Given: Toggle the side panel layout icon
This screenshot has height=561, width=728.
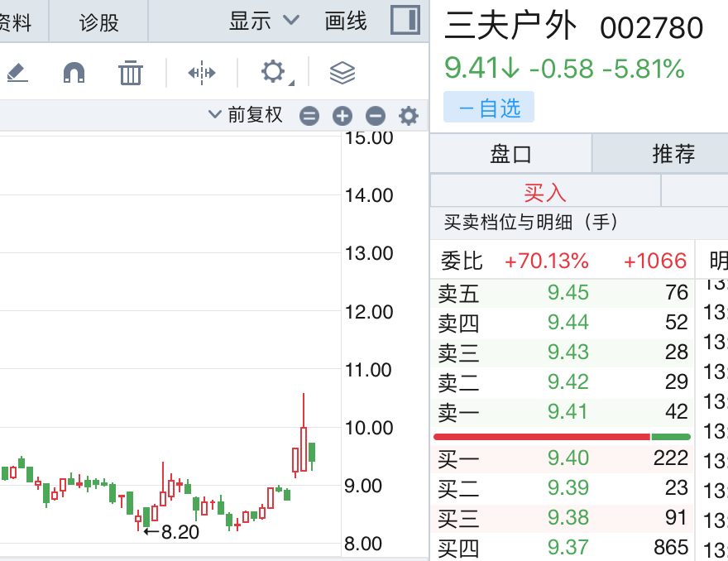Looking at the screenshot, I should (405, 20).
